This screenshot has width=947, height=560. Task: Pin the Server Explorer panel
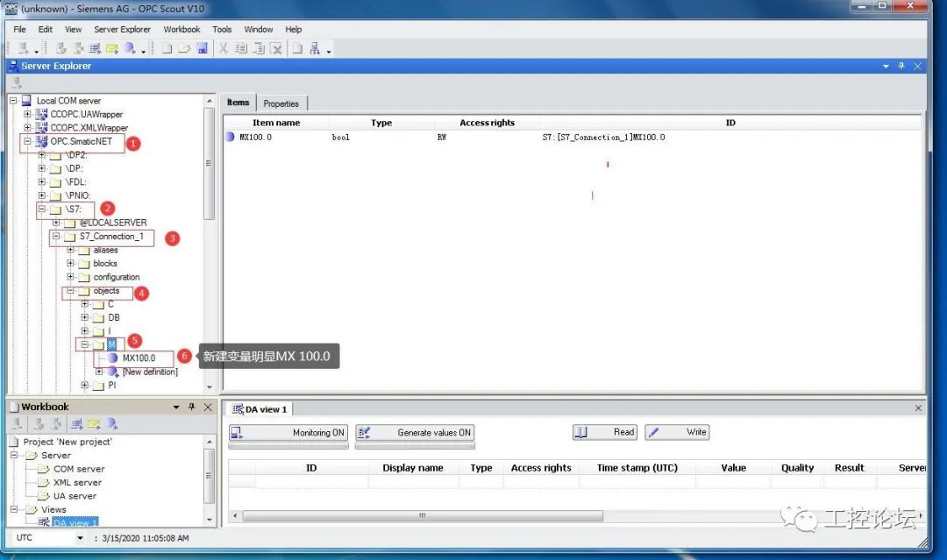[x=901, y=66]
